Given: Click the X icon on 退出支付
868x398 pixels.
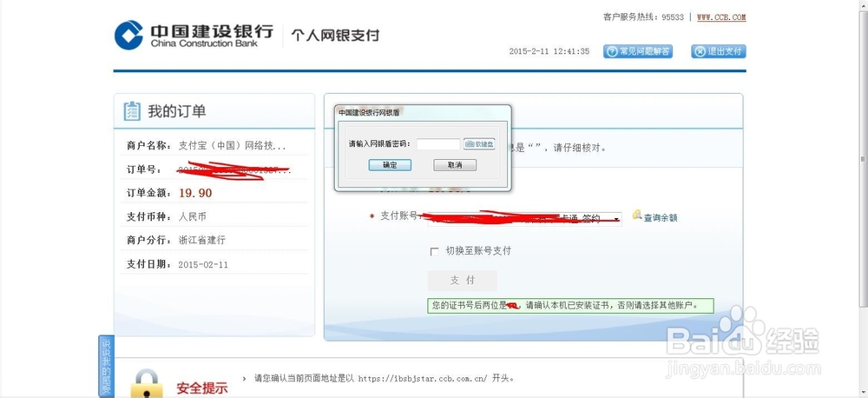Looking at the screenshot, I should point(700,51).
